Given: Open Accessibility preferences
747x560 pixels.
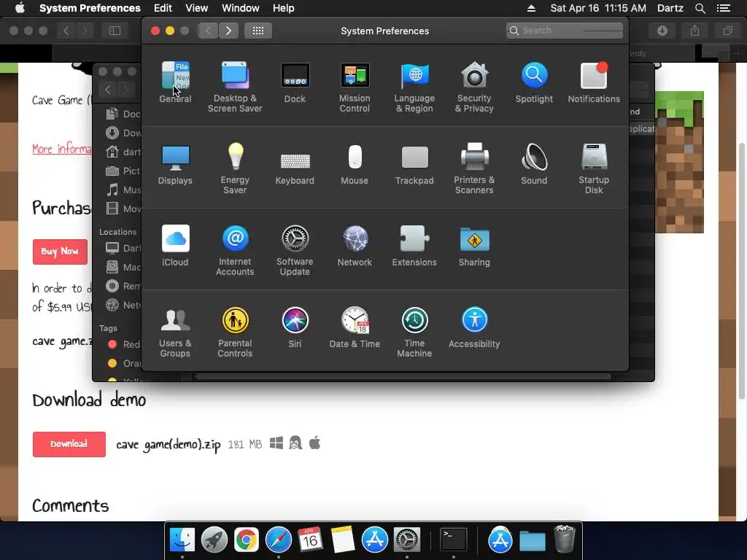Looking at the screenshot, I should pyautogui.click(x=474, y=327).
